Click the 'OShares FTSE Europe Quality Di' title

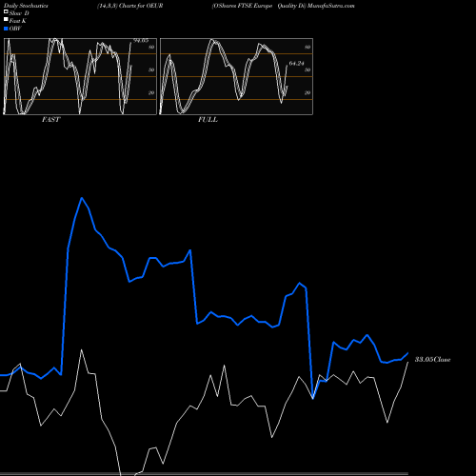(259, 6)
